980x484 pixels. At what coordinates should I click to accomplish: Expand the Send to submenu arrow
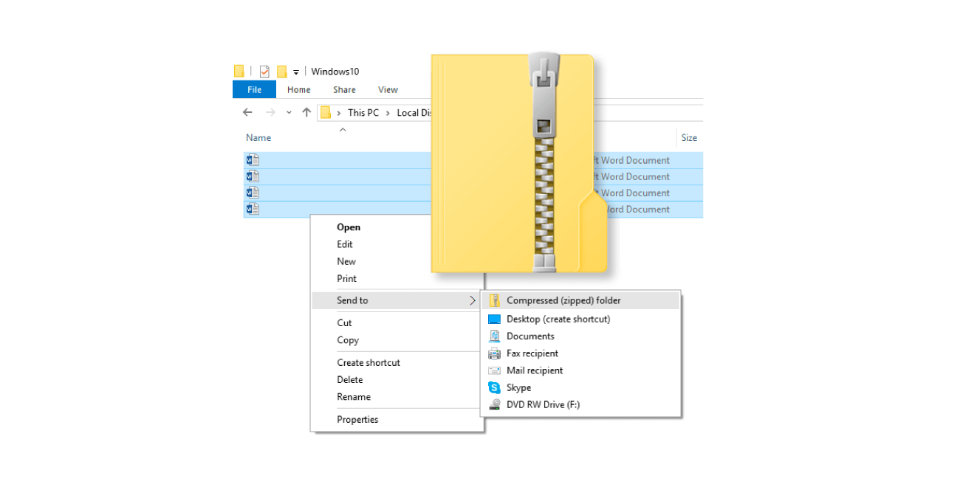473,300
